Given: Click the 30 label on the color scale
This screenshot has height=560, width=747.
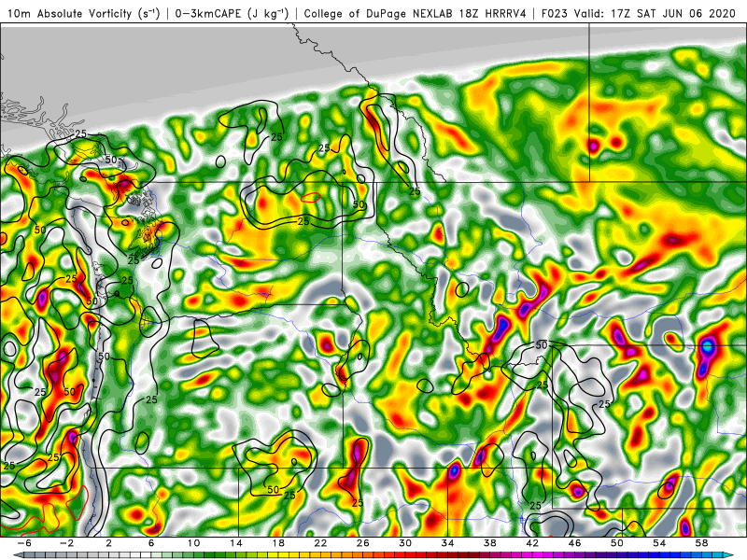Looking at the screenshot, I should (x=405, y=543).
